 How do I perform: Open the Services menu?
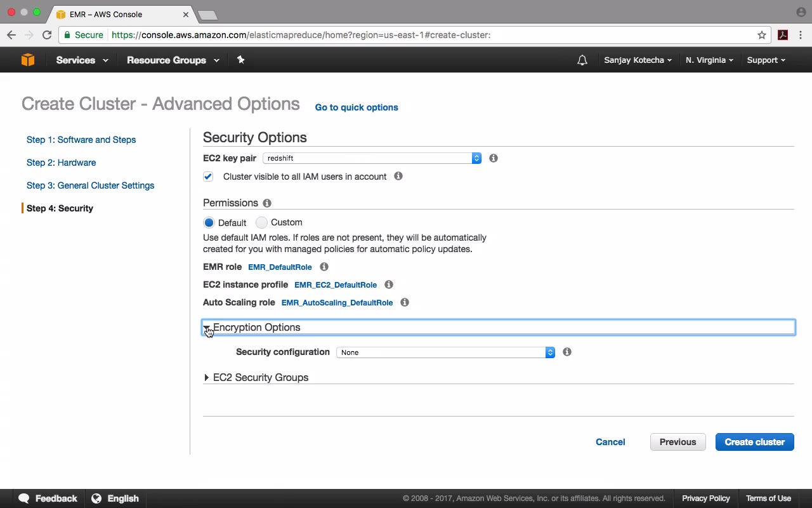[82, 60]
